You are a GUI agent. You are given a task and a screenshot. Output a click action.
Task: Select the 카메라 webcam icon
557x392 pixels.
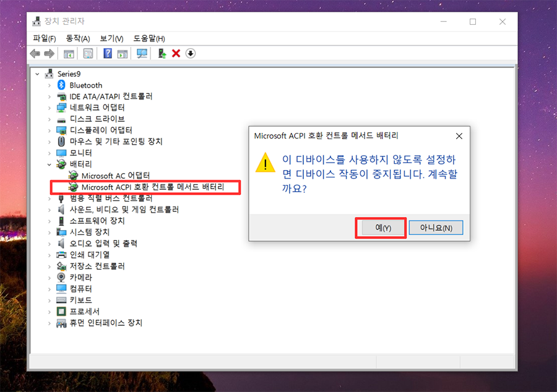click(61, 278)
